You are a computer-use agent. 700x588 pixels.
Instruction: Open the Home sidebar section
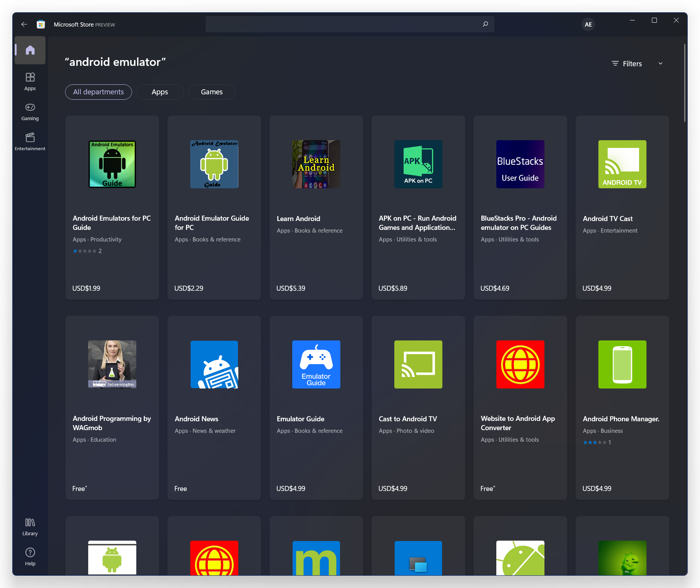coord(30,50)
